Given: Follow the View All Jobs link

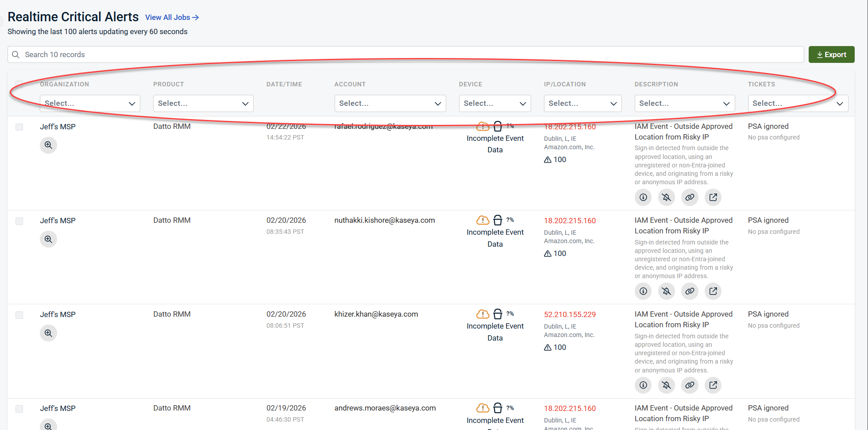Looking at the screenshot, I should tap(172, 17).
